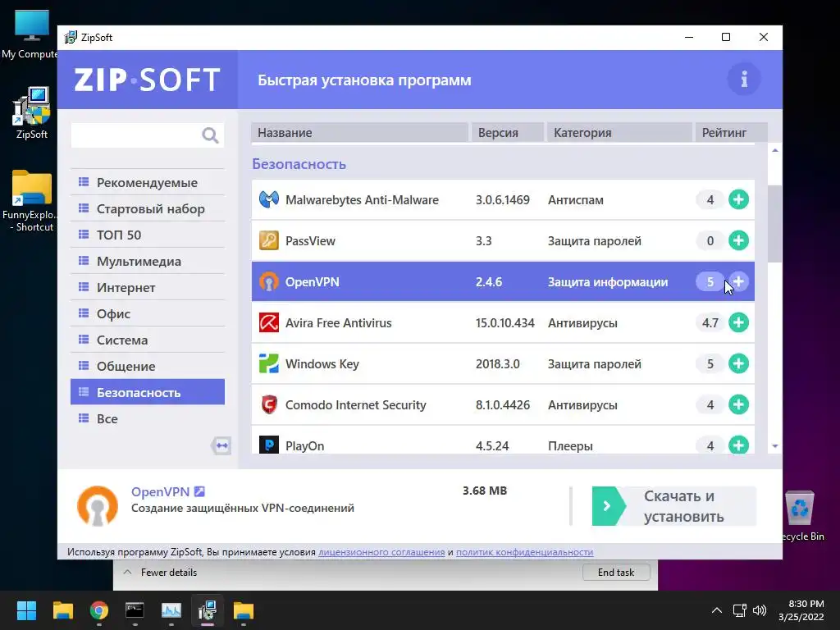Select Офис category
This screenshot has width=840, height=630.
(x=148, y=313)
